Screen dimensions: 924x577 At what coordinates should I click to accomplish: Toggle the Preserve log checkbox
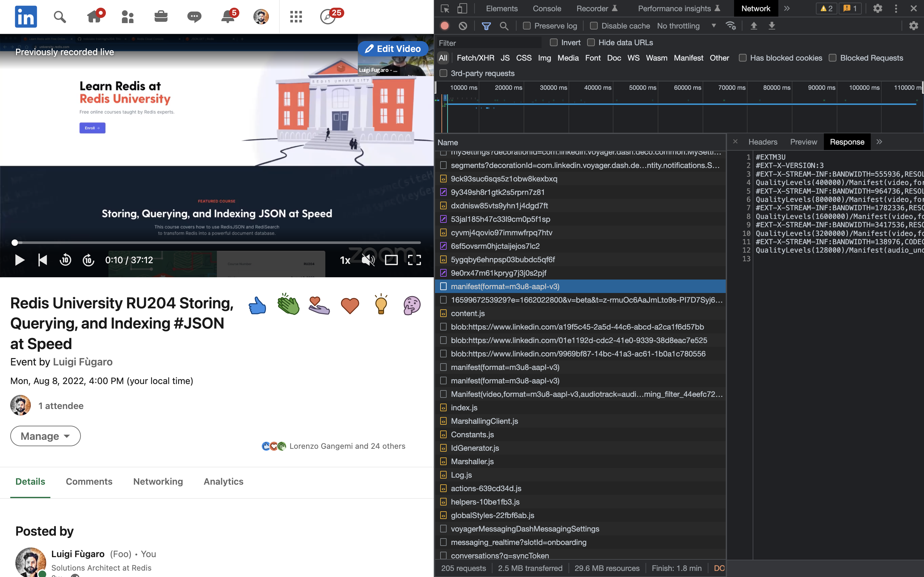[527, 26]
